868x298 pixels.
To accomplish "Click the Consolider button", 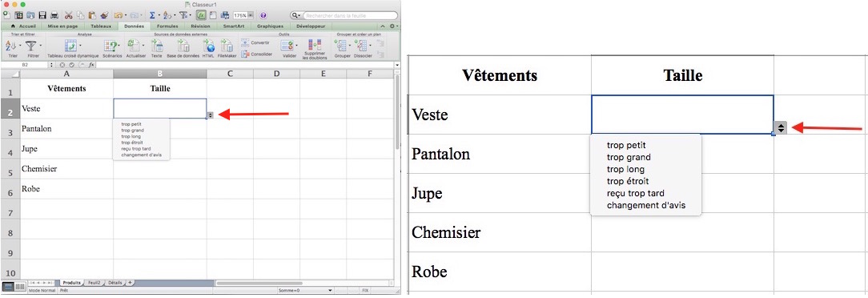I will (256, 54).
